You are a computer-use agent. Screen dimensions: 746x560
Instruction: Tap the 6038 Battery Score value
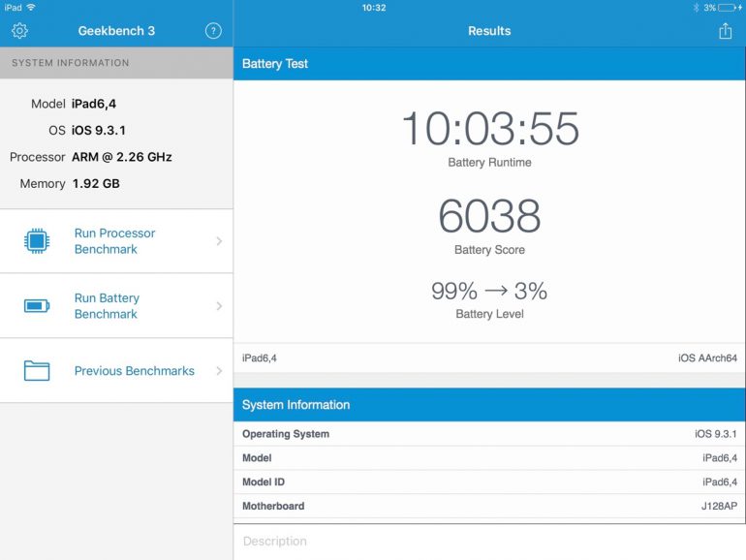click(489, 215)
